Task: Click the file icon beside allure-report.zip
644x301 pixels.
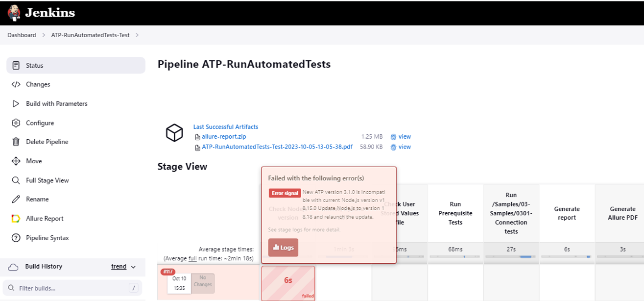Action: click(197, 137)
